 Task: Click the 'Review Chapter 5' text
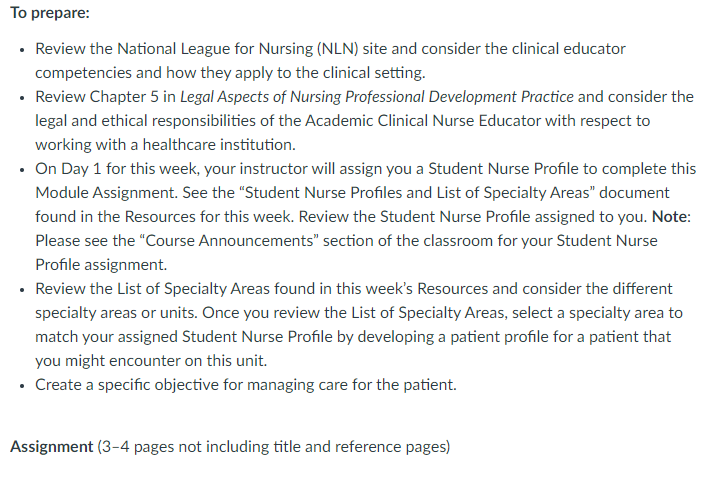tap(97, 97)
